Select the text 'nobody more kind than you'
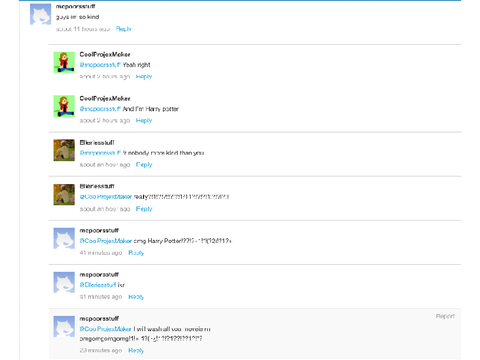Screen dimensions: 480x360 [163, 153]
